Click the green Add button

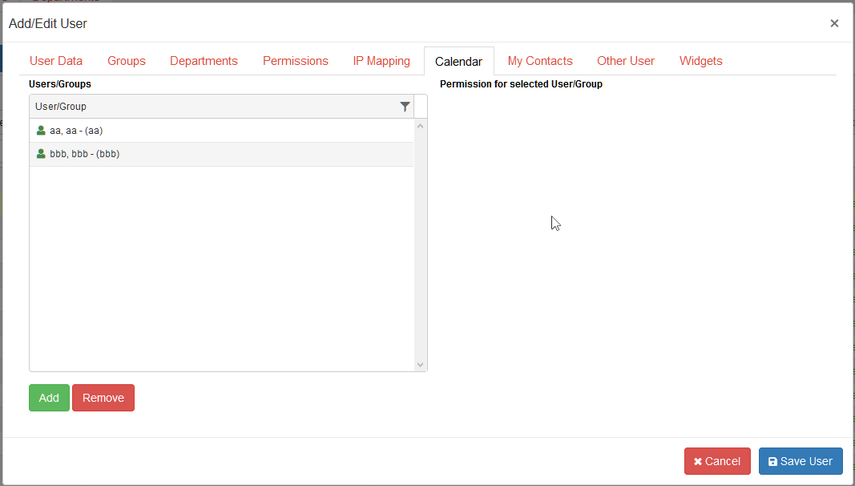[49, 398]
